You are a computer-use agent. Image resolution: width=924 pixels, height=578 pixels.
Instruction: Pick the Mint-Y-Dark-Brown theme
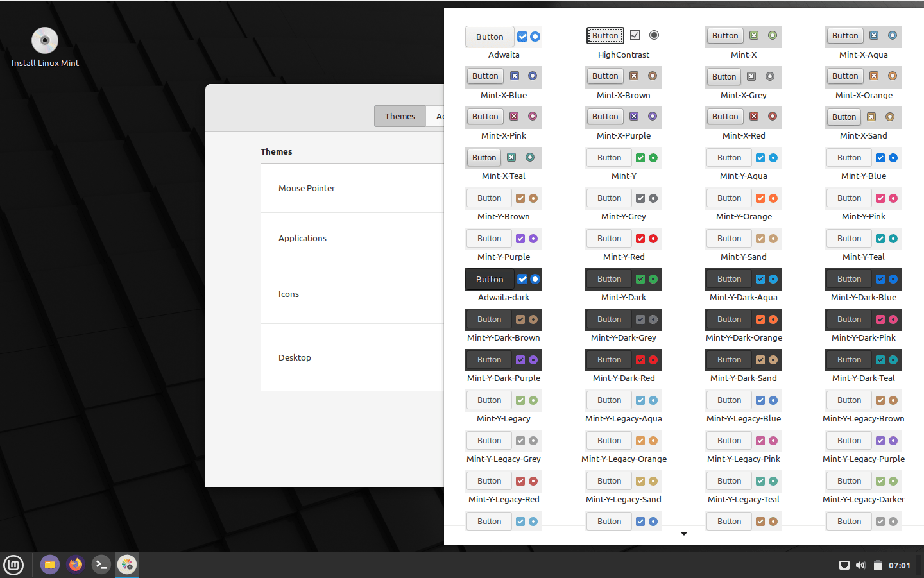coord(504,326)
